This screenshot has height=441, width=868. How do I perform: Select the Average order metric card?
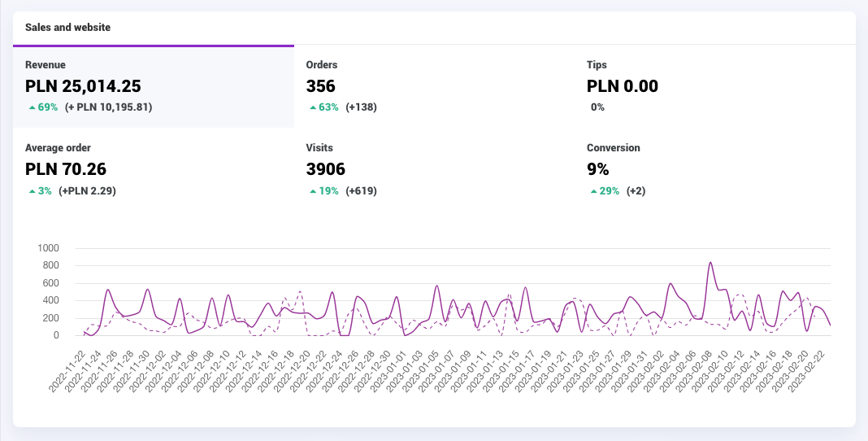point(154,169)
